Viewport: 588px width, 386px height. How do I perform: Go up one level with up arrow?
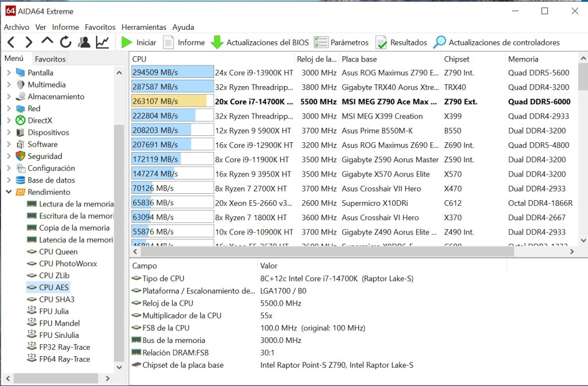pyautogui.click(x=47, y=41)
